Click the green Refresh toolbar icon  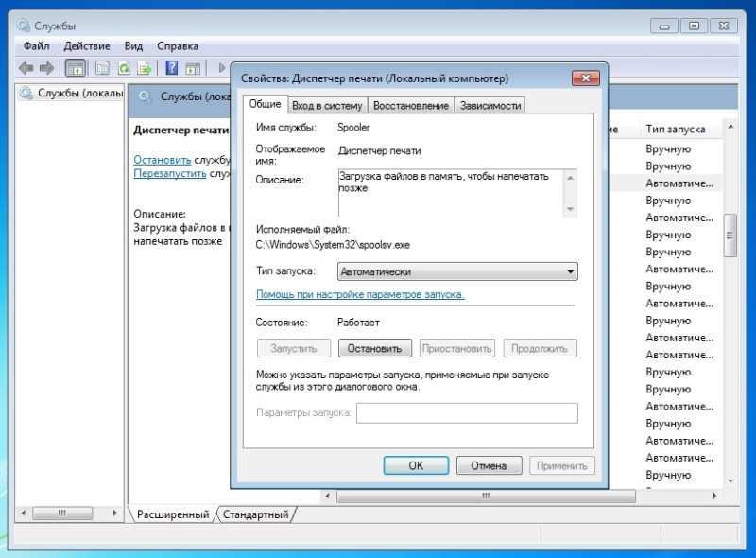[124, 68]
